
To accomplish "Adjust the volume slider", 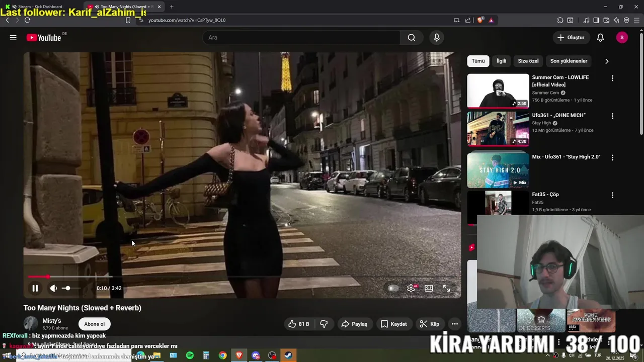I will click(70, 288).
